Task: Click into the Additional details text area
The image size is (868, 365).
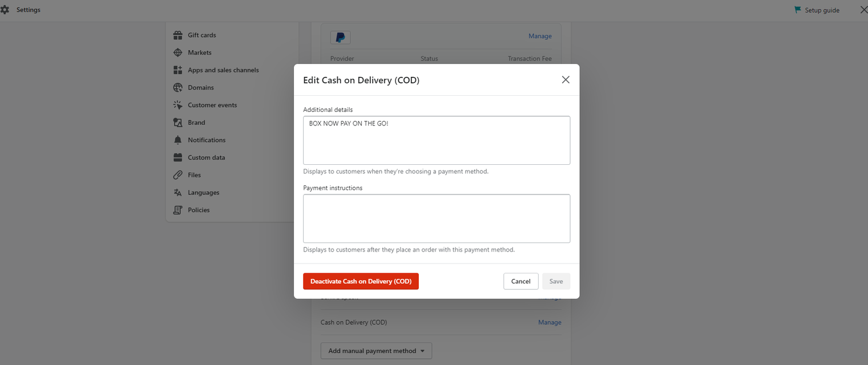Action: tap(437, 141)
